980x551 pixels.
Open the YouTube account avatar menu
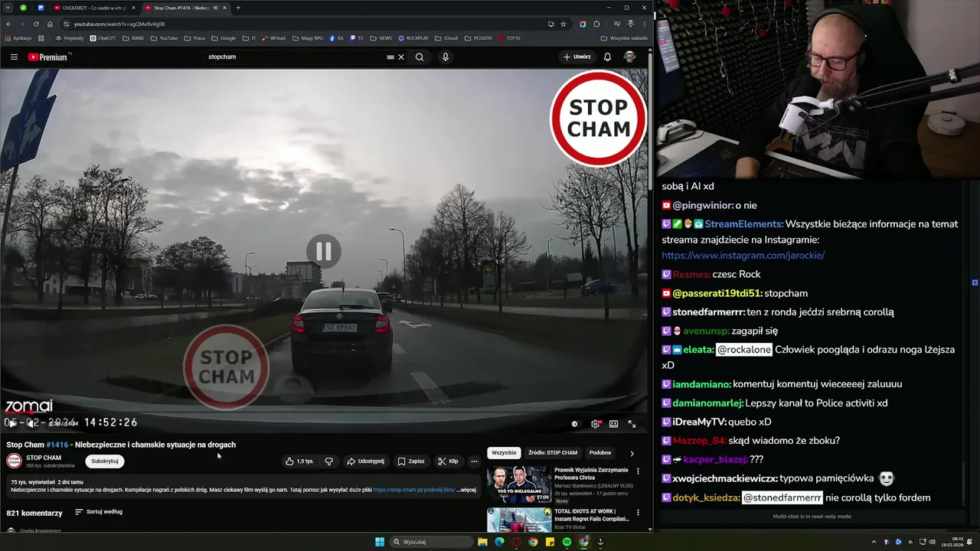pos(629,57)
